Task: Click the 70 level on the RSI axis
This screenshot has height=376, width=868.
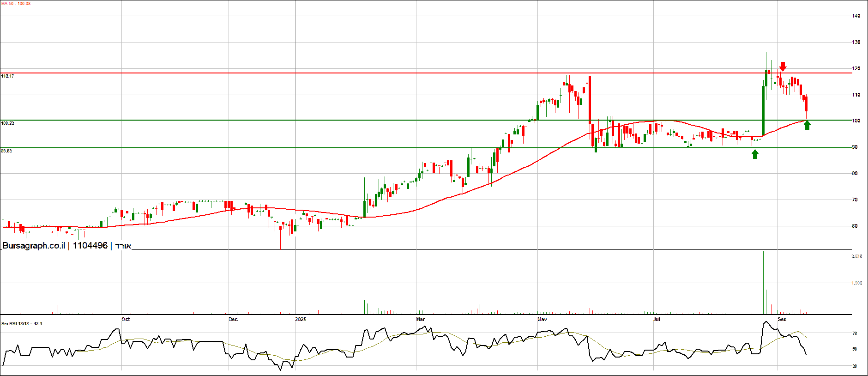Action: pyautogui.click(x=855, y=333)
